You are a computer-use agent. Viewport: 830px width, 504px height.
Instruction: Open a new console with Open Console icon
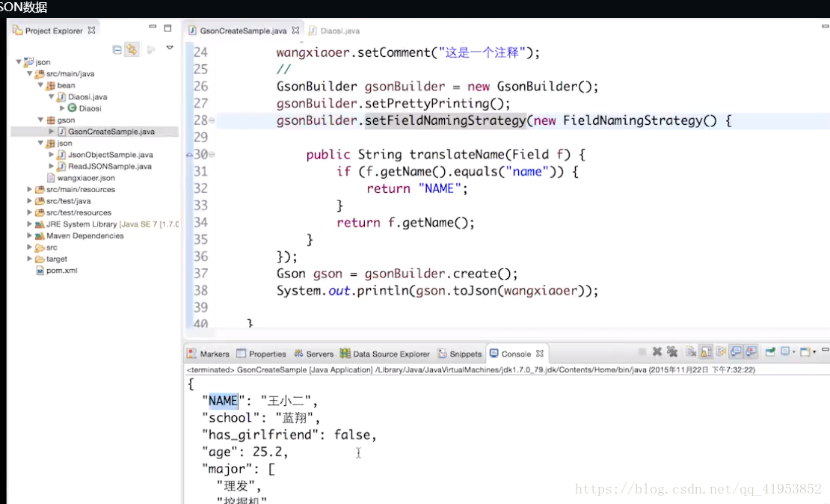click(804, 352)
